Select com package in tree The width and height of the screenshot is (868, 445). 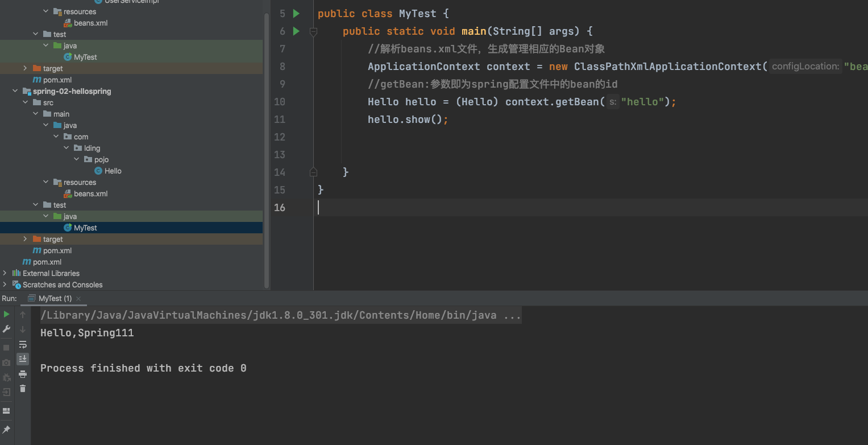click(x=81, y=137)
